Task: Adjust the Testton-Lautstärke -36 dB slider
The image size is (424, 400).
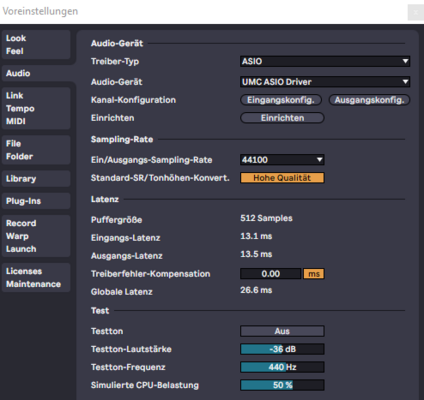Action: click(x=282, y=349)
